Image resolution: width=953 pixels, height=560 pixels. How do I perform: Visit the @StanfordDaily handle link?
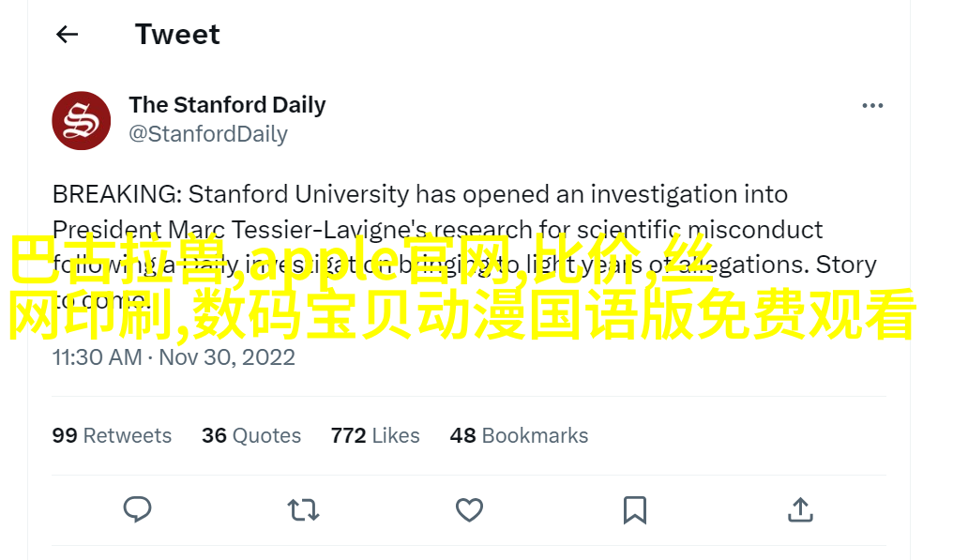tap(208, 134)
